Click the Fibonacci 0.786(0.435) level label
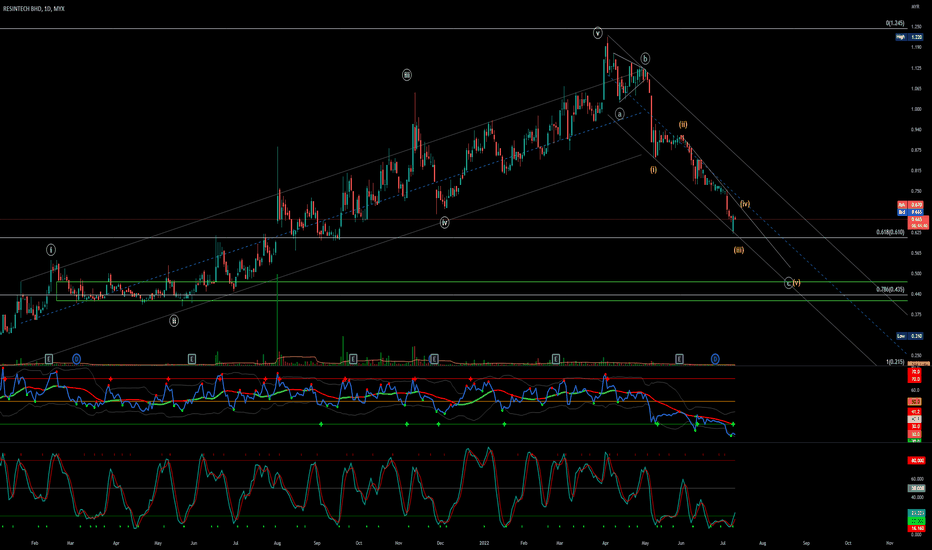 click(x=890, y=290)
